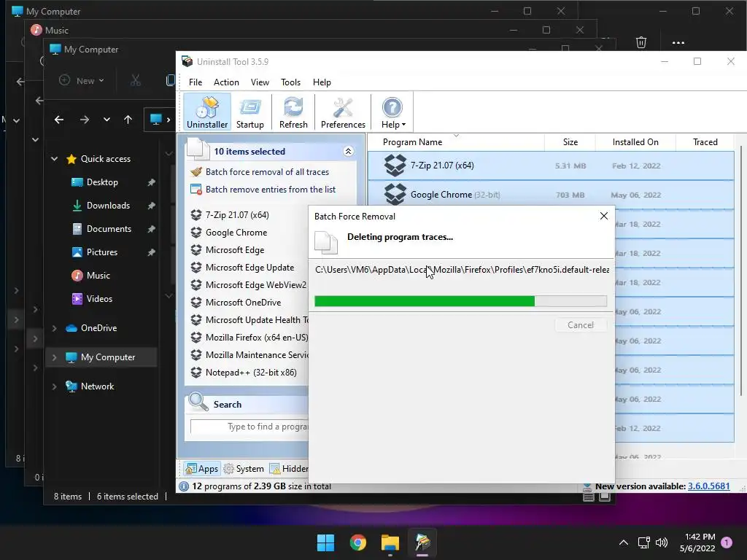Image resolution: width=747 pixels, height=560 pixels.
Task: Open the View menu
Action: tap(260, 82)
